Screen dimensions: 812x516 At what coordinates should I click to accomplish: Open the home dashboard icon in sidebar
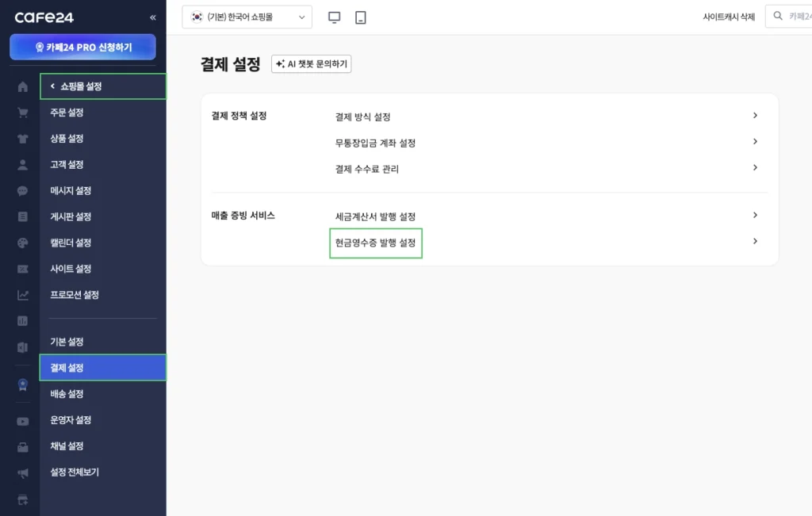coord(21,89)
